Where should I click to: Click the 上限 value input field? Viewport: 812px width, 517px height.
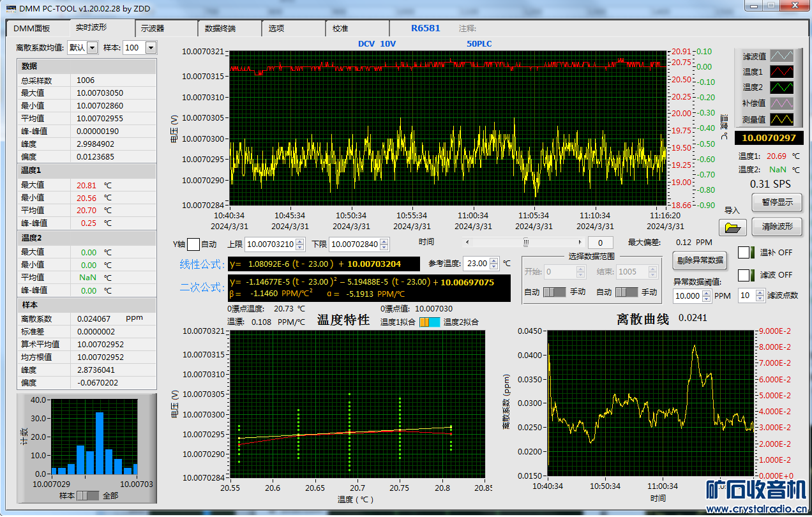269,244
